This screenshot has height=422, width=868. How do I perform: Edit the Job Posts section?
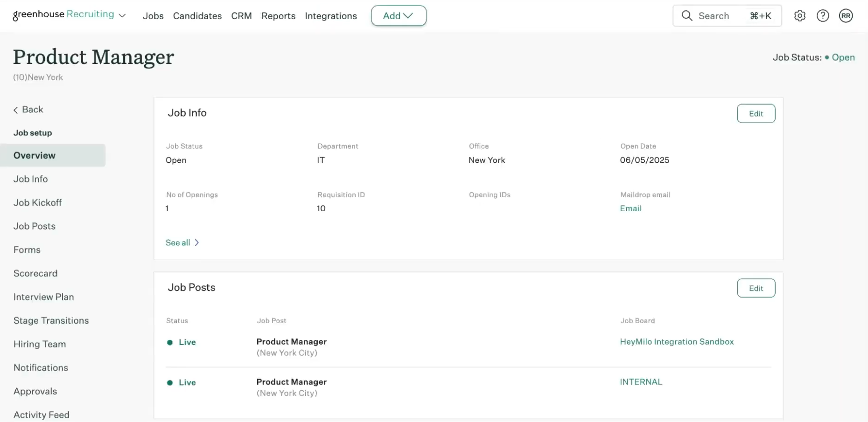(756, 288)
